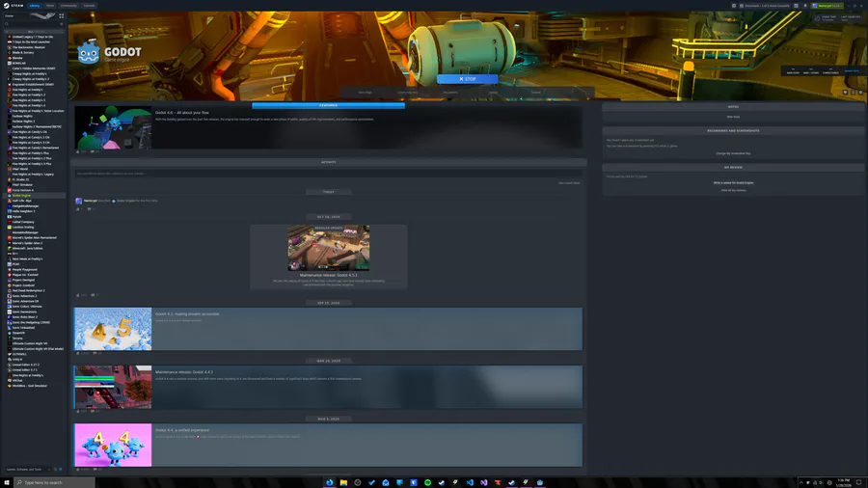Click the activity status input field
The image size is (868, 488).
[x=328, y=174]
